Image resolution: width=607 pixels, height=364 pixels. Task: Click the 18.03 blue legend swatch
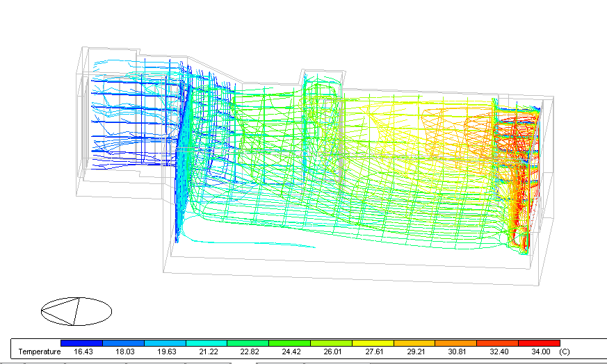tap(124, 343)
